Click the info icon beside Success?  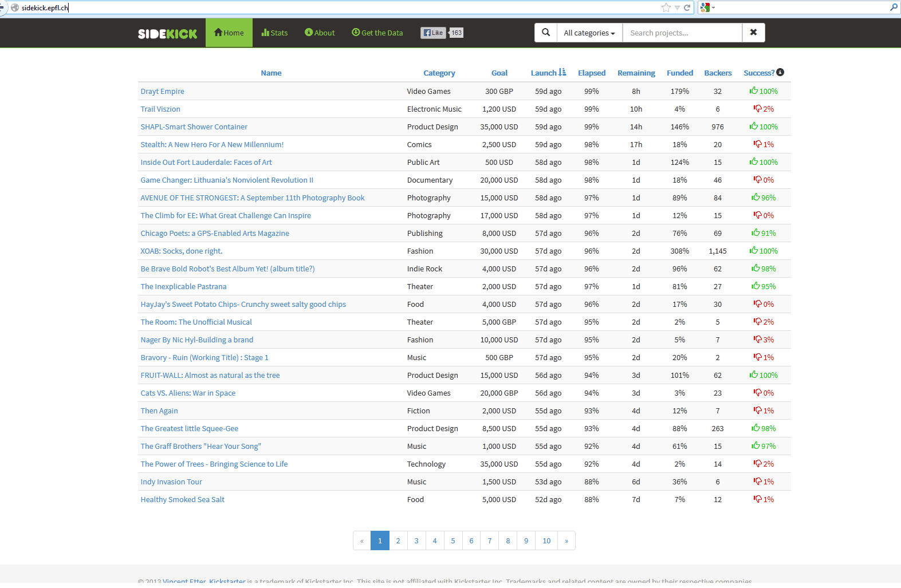tap(780, 72)
